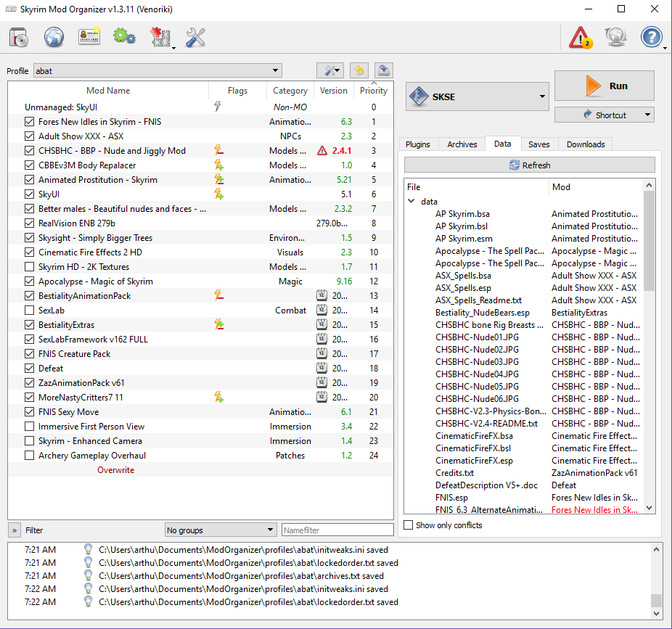Click the lightning flag icon on the SkyUI row

click(218, 194)
